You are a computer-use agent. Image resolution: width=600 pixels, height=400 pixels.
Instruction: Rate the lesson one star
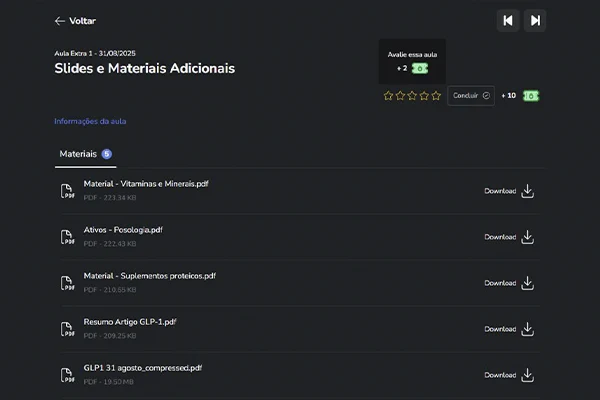[388, 96]
